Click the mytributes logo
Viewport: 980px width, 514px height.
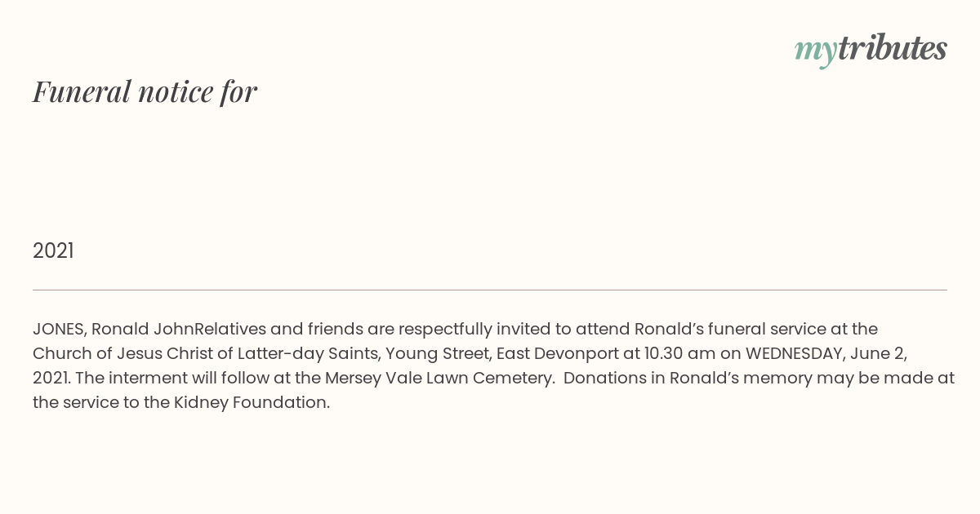(871, 50)
